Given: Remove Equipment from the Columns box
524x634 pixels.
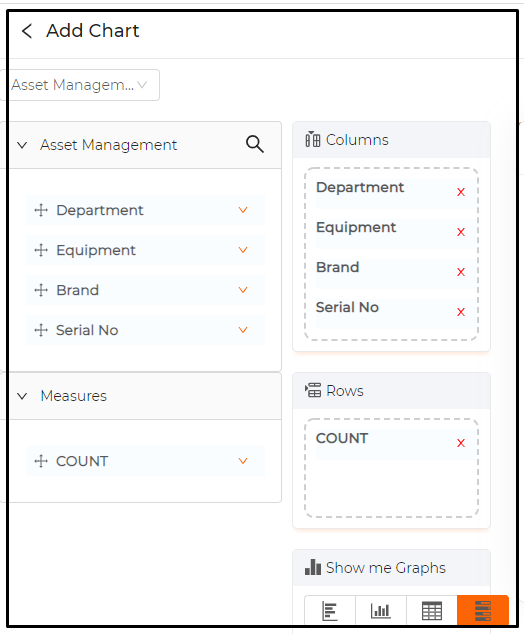Looking at the screenshot, I should click(x=461, y=232).
